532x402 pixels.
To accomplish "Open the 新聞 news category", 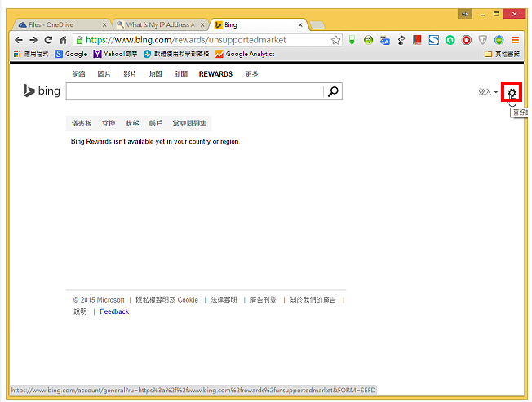I will (x=181, y=74).
